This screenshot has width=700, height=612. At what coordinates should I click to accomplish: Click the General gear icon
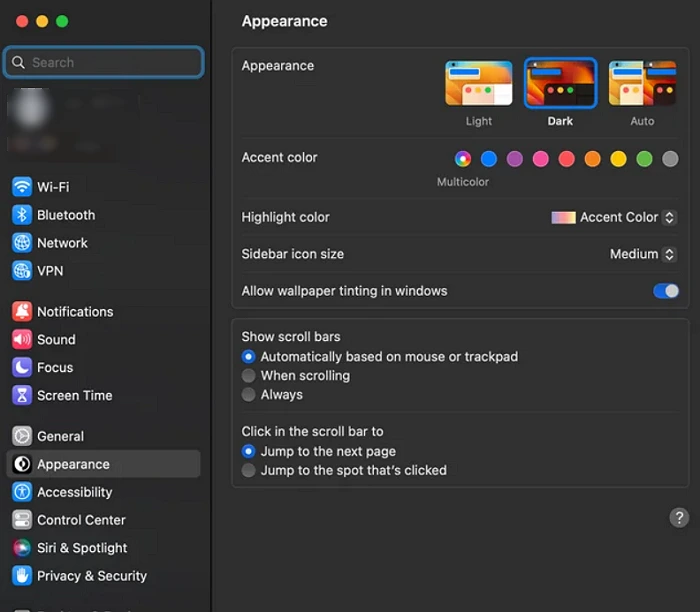point(21,436)
